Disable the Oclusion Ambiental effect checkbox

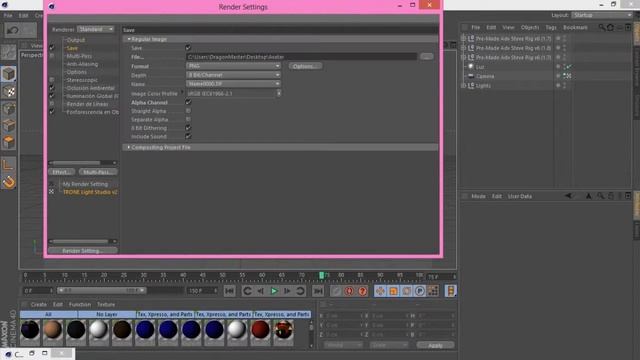(x=52, y=87)
